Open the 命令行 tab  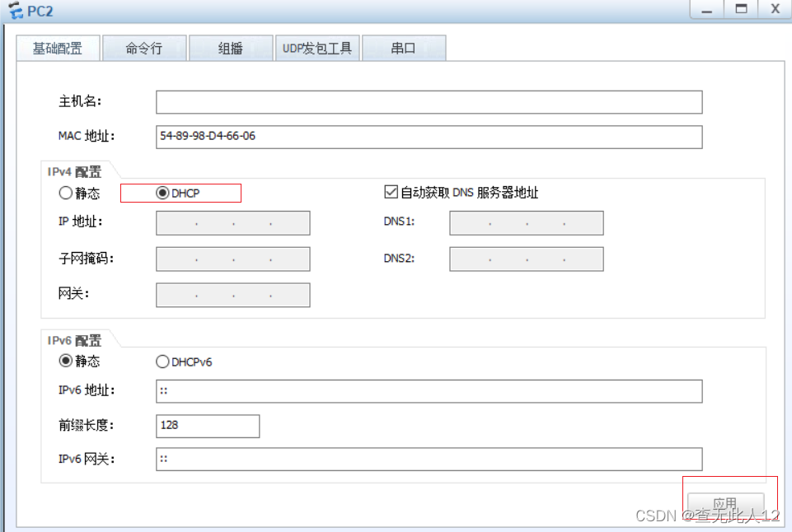[144, 49]
